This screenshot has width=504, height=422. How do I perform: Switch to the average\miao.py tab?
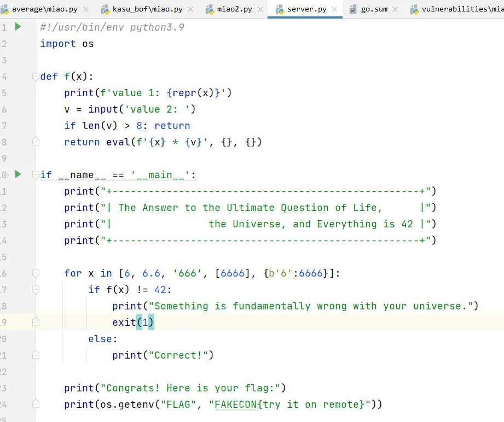click(x=45, y=9)
